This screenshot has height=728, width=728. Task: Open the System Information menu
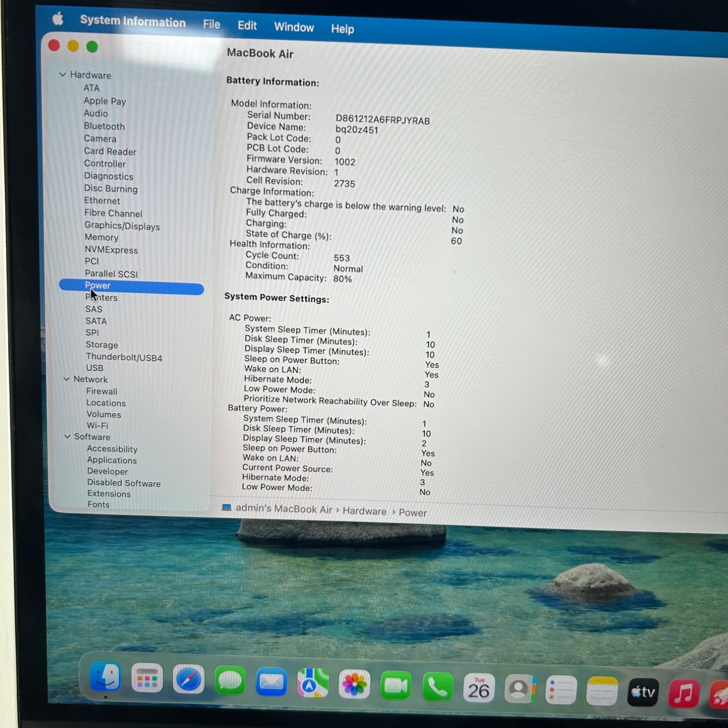pos(133,21)
